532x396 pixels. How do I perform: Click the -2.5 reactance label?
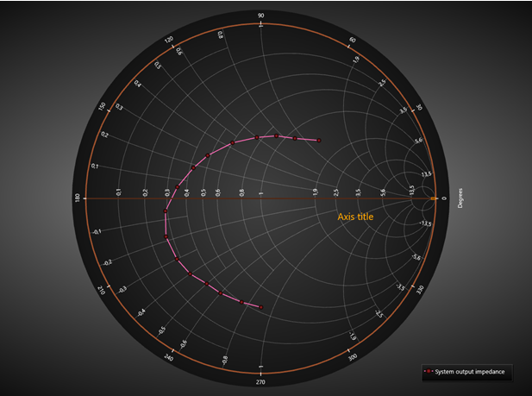point(379,315)
